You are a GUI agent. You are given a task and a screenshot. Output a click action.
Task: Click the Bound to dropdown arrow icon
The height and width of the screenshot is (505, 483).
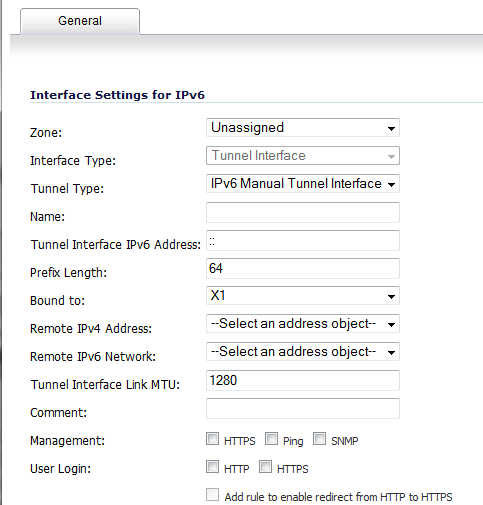391,297
